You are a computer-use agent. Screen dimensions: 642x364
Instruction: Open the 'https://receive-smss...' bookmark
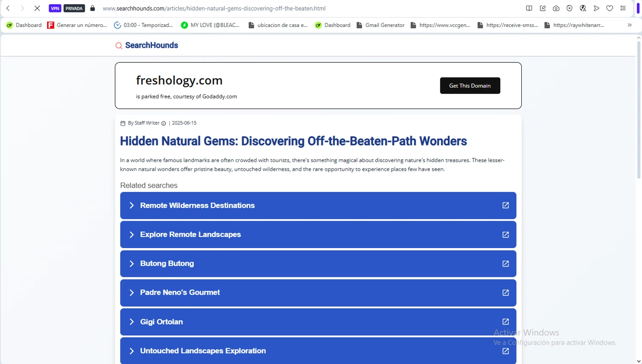click(x=508, y=25)
